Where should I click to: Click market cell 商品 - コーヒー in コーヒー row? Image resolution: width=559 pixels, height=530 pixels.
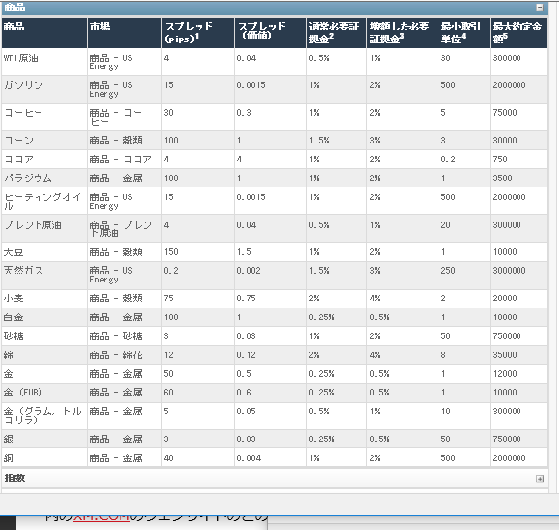(x=124, y=117)
